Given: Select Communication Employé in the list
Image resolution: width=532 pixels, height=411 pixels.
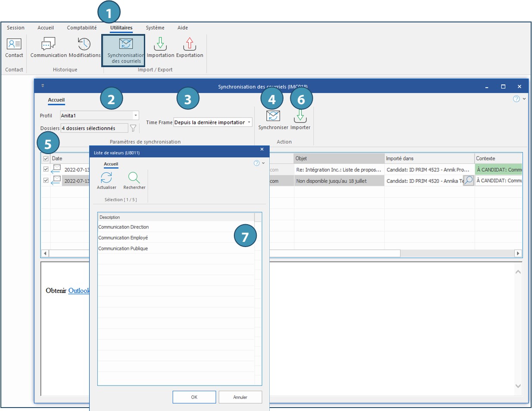Looking at the screenshot, I should pos(123,238).
